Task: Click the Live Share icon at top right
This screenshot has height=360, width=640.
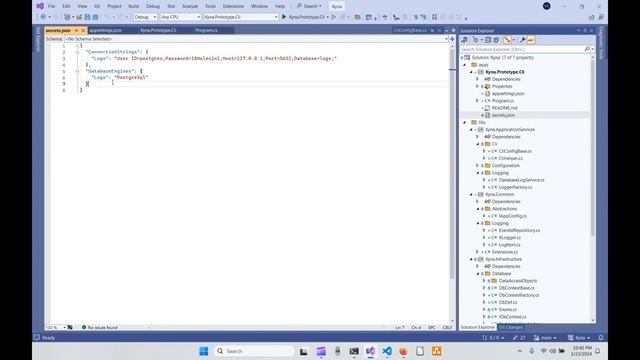Action: (591, 17)
